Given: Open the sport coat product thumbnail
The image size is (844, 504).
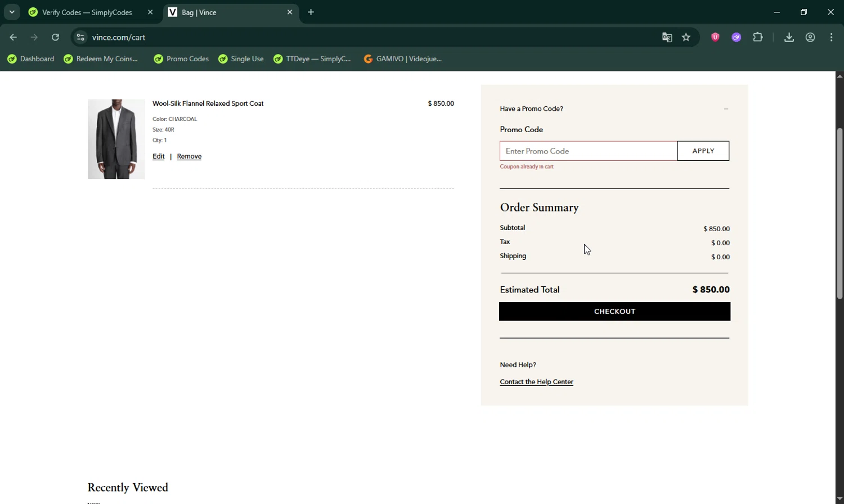Looking at the screenshot, I should [x=116, y=139].
